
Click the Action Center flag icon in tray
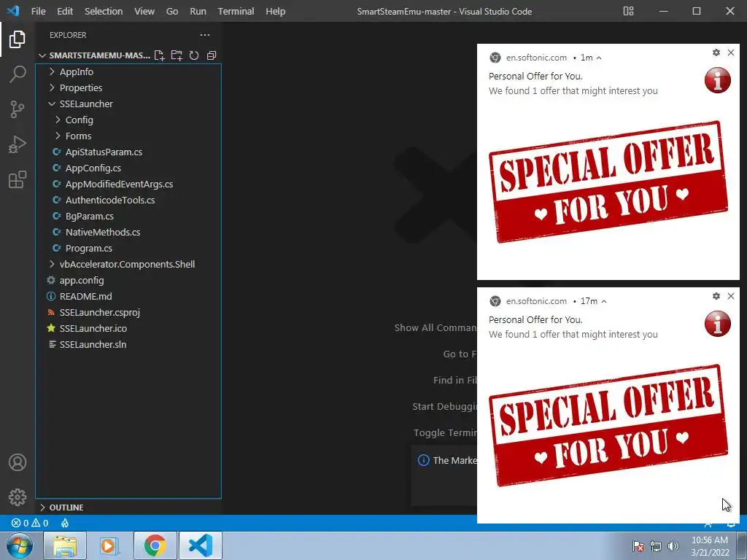tap(638, 546)
